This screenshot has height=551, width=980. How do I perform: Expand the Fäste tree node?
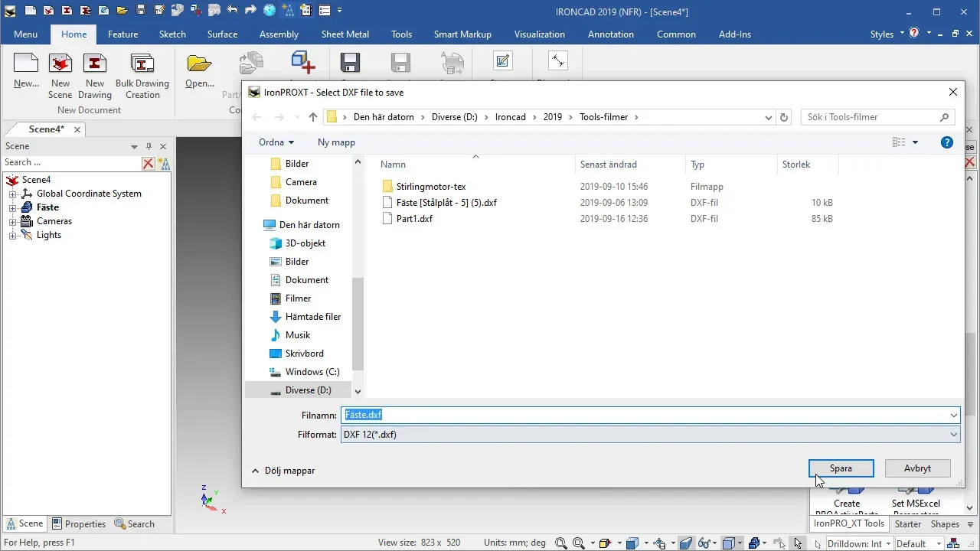point(12,208)
